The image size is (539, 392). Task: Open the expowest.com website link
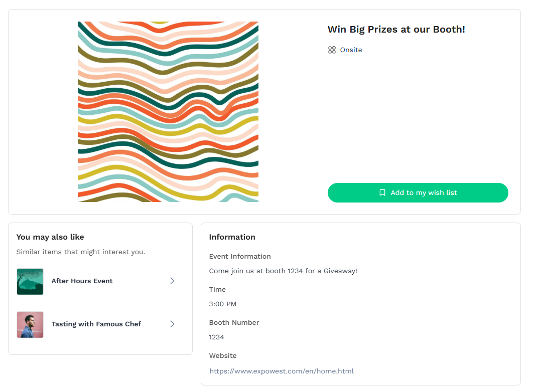pos(282,371)
